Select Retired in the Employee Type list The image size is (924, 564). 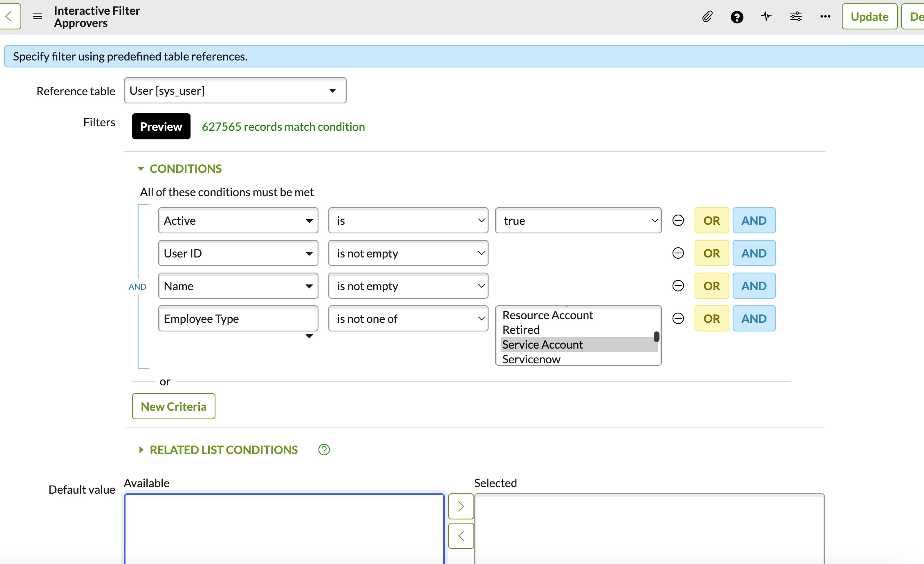(x=521, y=330)
